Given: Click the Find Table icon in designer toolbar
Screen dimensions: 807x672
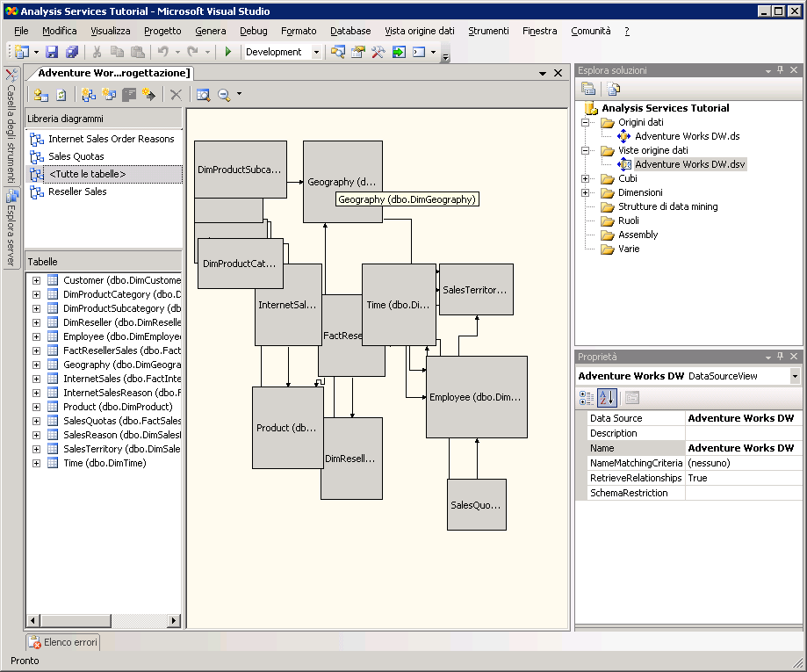Looking at the screenshot, I should coord(203,95).
